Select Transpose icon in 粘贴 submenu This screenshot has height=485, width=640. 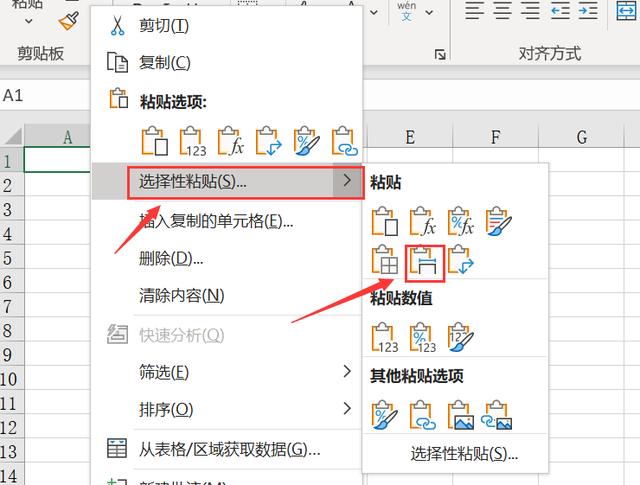460,260
